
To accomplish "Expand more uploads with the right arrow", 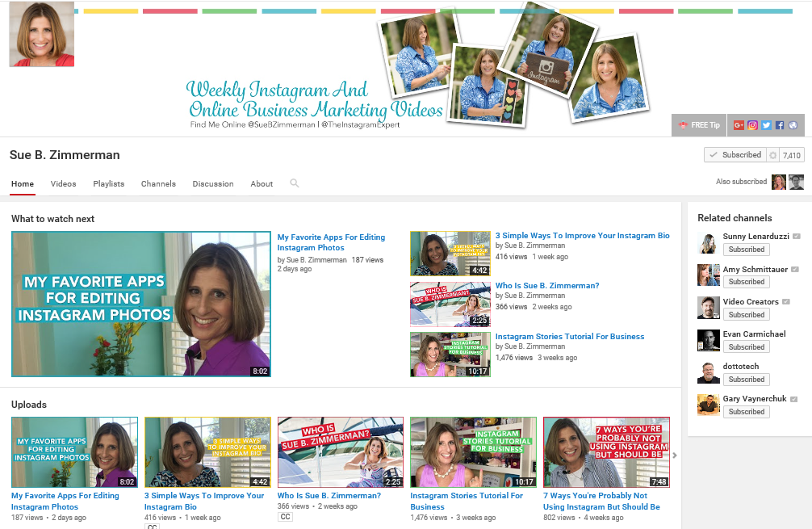I will pos(675,456).
